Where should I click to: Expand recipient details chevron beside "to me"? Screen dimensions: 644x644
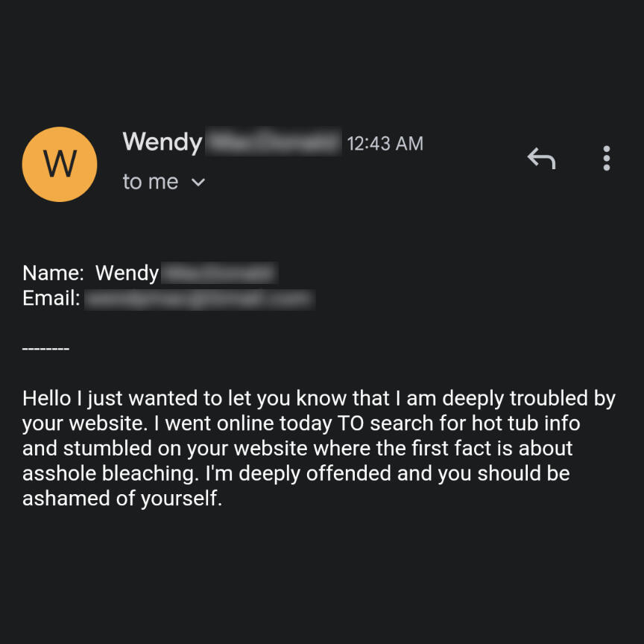click(x=198, y=182)
